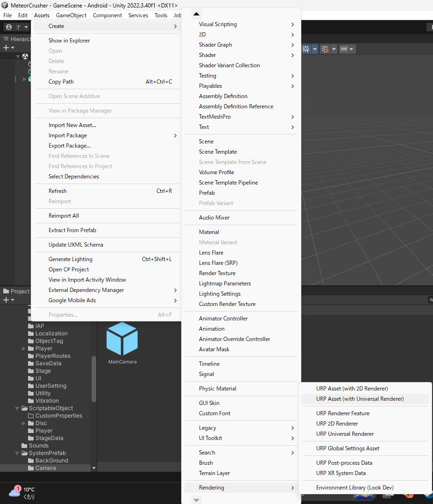
Task: Open the Shader Graph submenu
Action: (241, 45)
